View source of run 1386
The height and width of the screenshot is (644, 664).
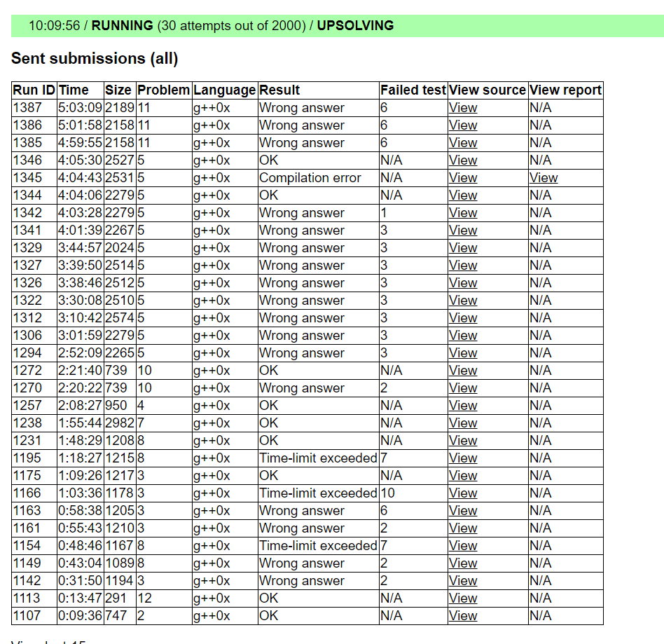coord(463,125)
